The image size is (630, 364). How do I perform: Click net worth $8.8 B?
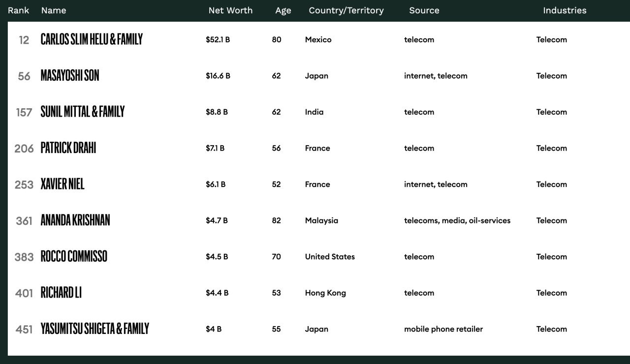pyautogui.click(x=217, y=112)
